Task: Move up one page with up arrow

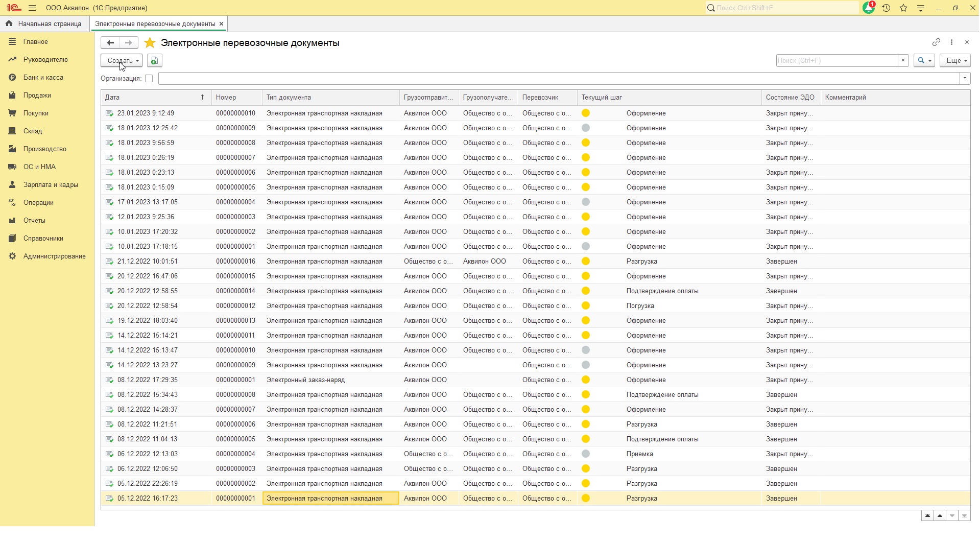Action: click(x=940, y=516)
